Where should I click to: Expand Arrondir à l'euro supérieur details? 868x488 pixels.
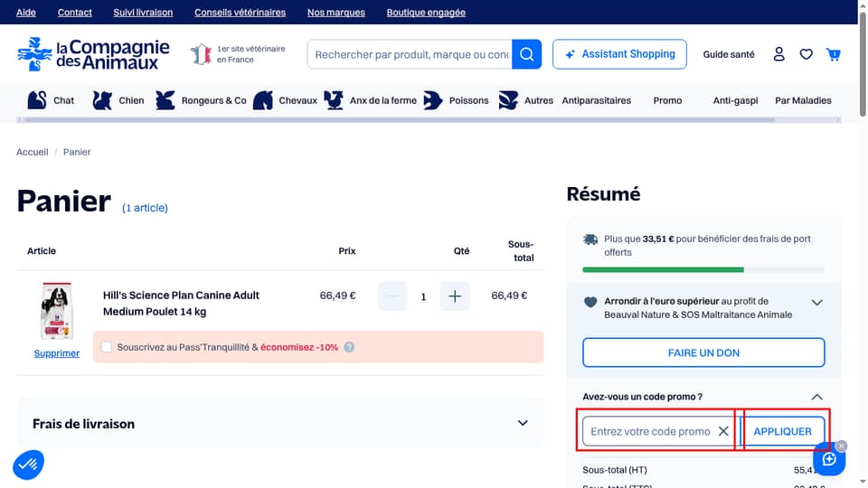[816, 303]
